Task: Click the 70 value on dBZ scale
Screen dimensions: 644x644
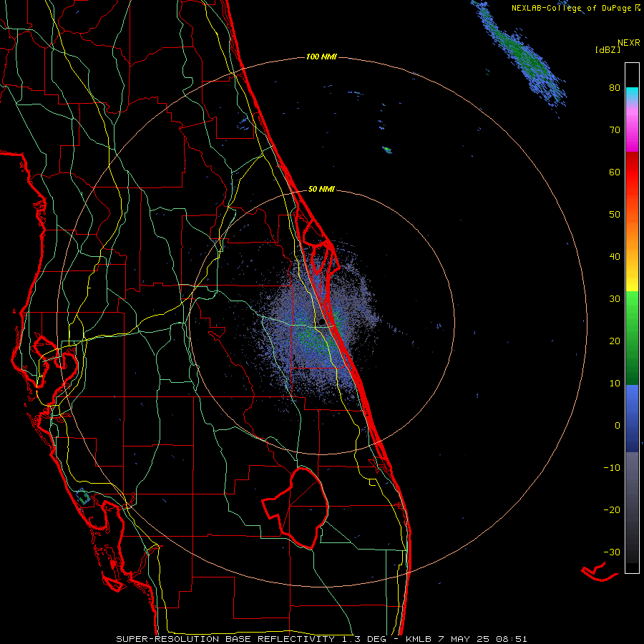Action: (x=615, y=130)
